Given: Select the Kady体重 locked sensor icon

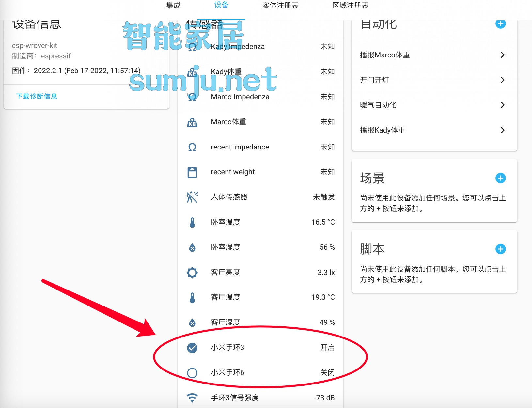Looking at the screenshot, I should (x=193, y=72).
